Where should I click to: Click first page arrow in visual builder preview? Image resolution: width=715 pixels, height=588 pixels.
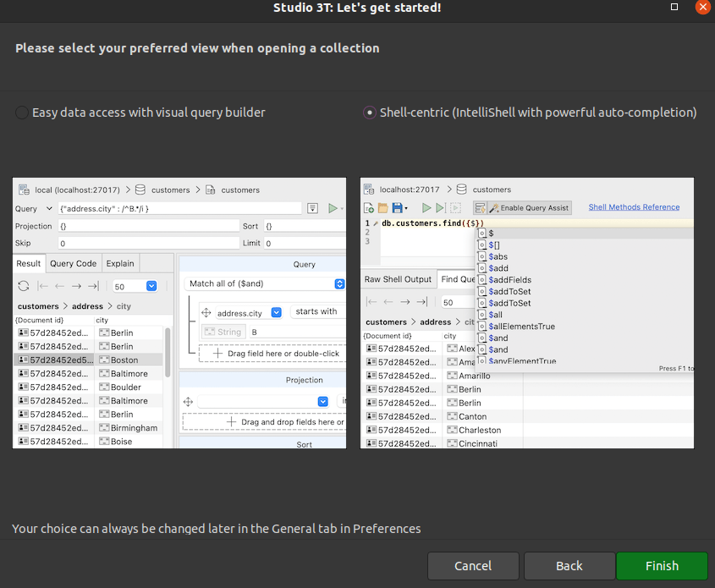(43, 286)
